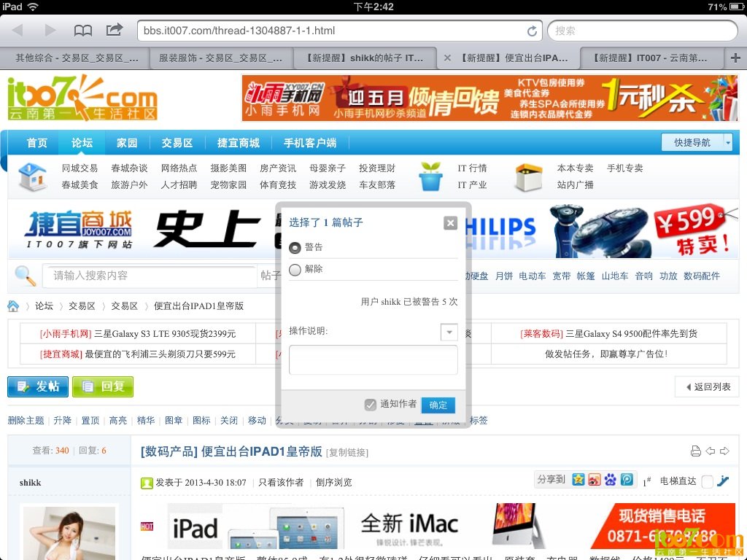The width and height of the screenshot is (747, 560).
Task: Close the 便宜出台IPA tab
Action: 447,58
